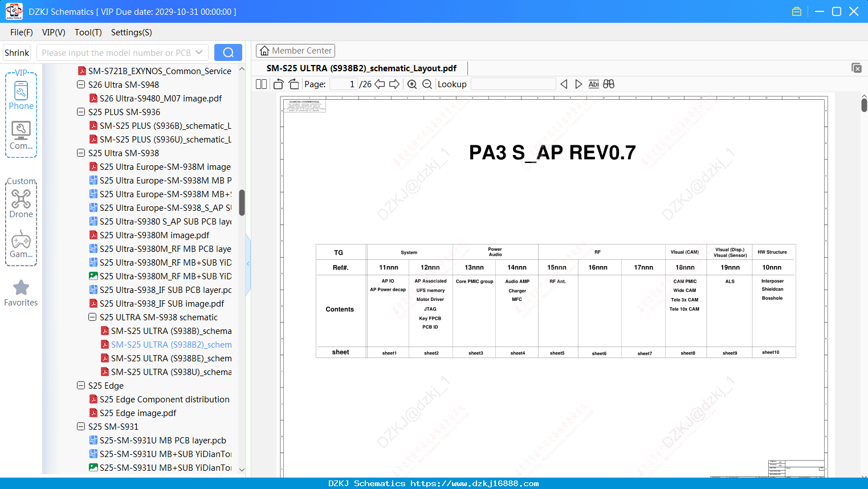This screenshot has width=868, height=489.
Task: Open the dzkj16888.com link in status bar
Action: 475,483
